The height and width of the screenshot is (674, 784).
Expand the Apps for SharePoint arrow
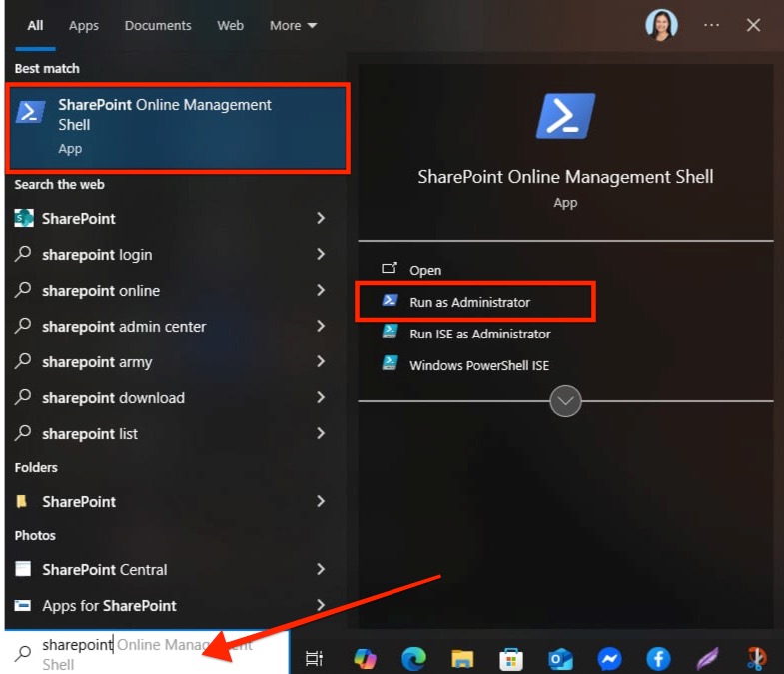321,605
